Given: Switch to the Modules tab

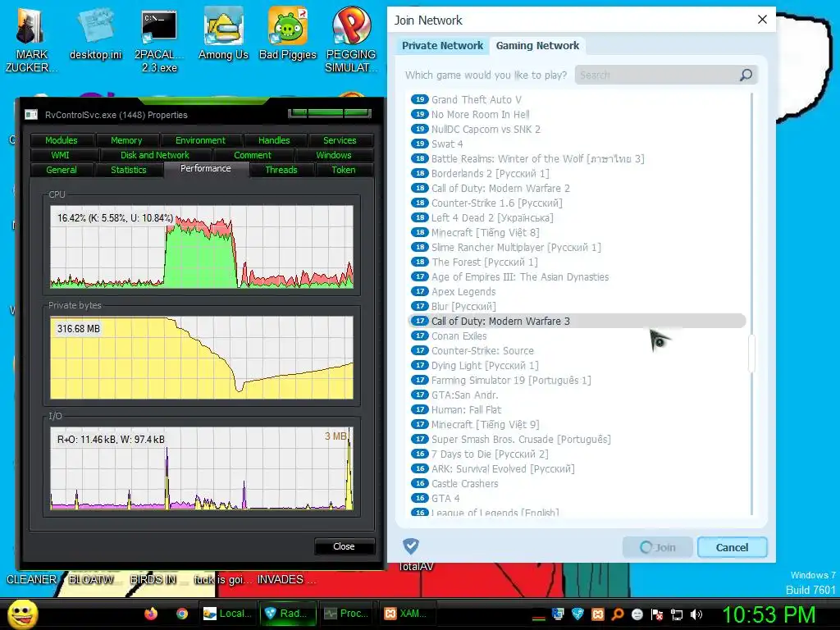Looking at the screenshot, I should click(61, 140).
